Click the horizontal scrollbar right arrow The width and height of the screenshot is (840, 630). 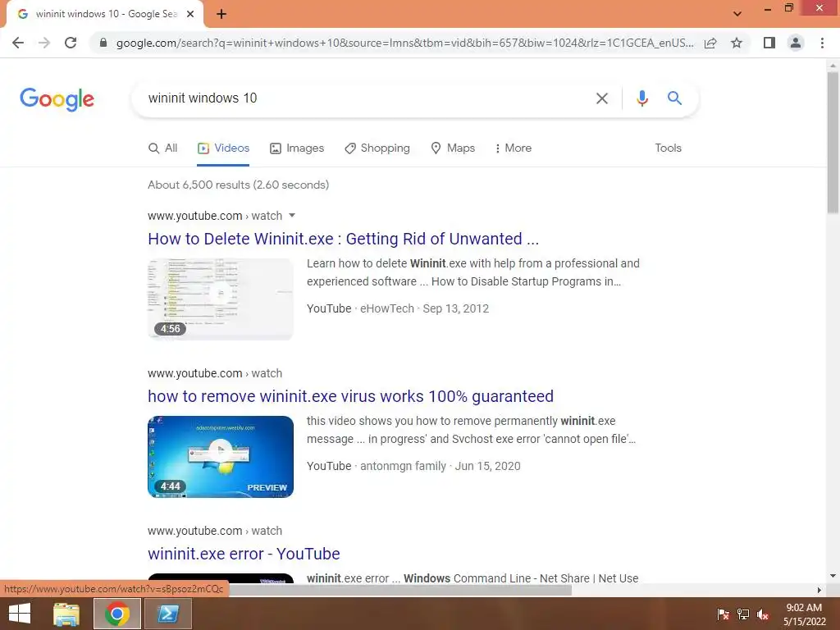pyautogui.click(x=819, y=590)
